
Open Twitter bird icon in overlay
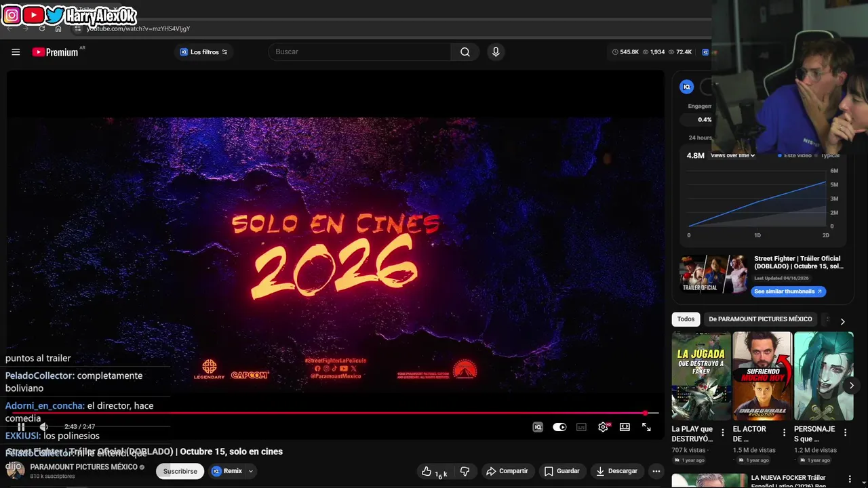(55, 15)
